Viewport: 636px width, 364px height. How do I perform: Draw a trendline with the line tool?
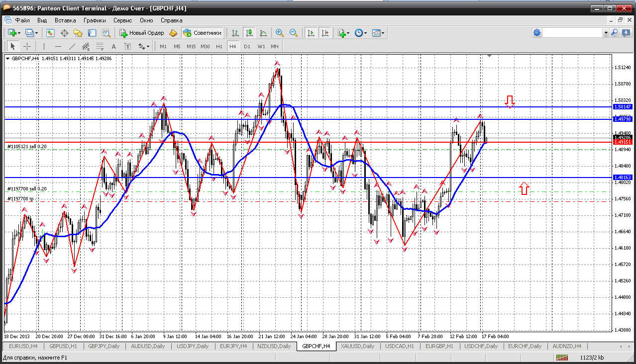pos(72,46)
